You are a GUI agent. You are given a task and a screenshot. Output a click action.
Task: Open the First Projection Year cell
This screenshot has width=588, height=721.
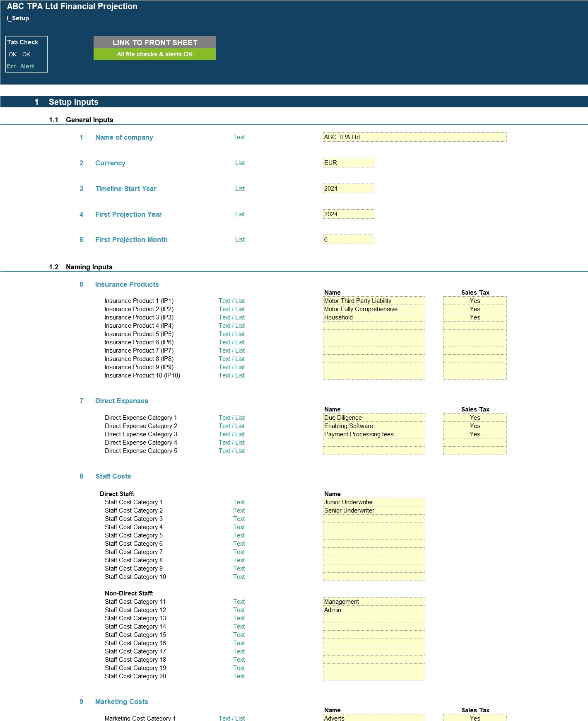tap(348, 214)
